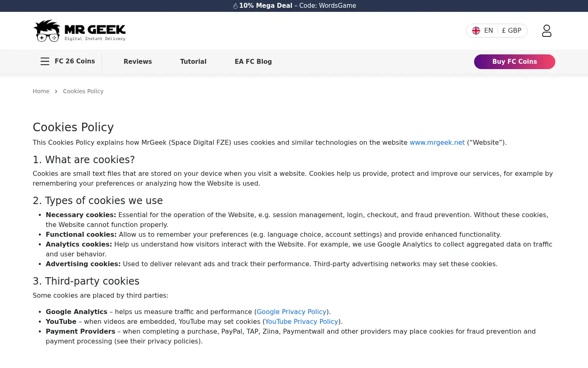This screenshot has width=588, height=368.
Task: Click the Cookies Policy breadcrumb
Action: [83, 91]
